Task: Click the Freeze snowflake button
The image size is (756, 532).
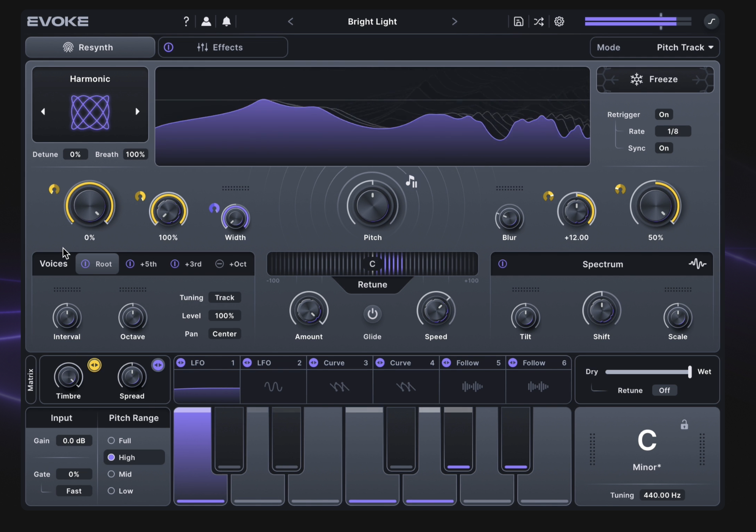Action: point(655,79)
